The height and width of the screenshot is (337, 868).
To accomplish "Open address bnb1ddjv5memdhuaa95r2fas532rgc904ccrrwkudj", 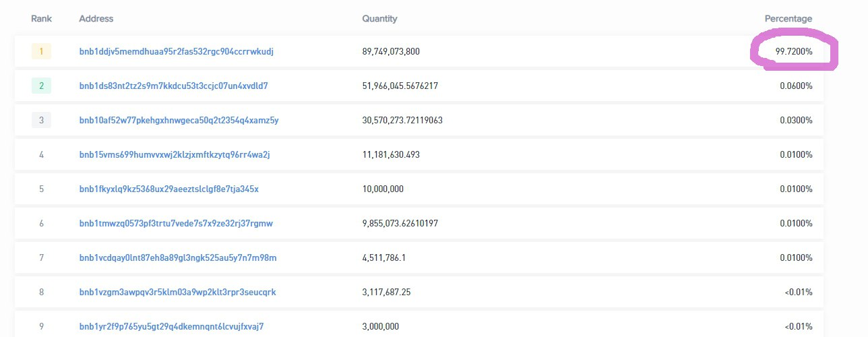I will (176, 51).
